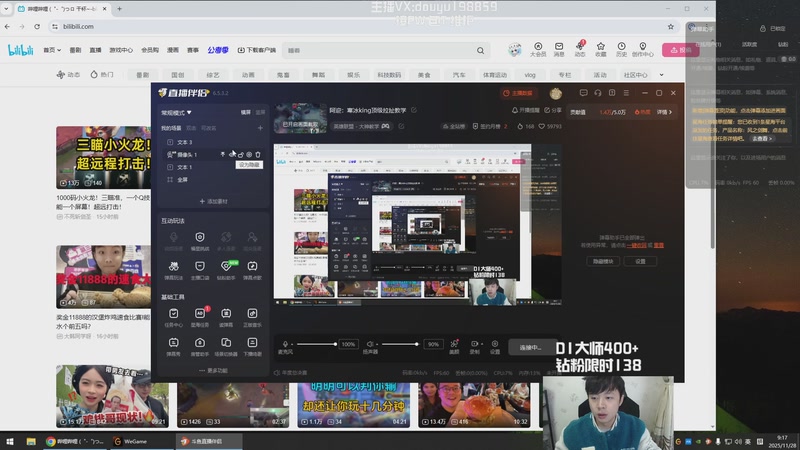Open 星海任务 tool with red badge

point(199,317)
